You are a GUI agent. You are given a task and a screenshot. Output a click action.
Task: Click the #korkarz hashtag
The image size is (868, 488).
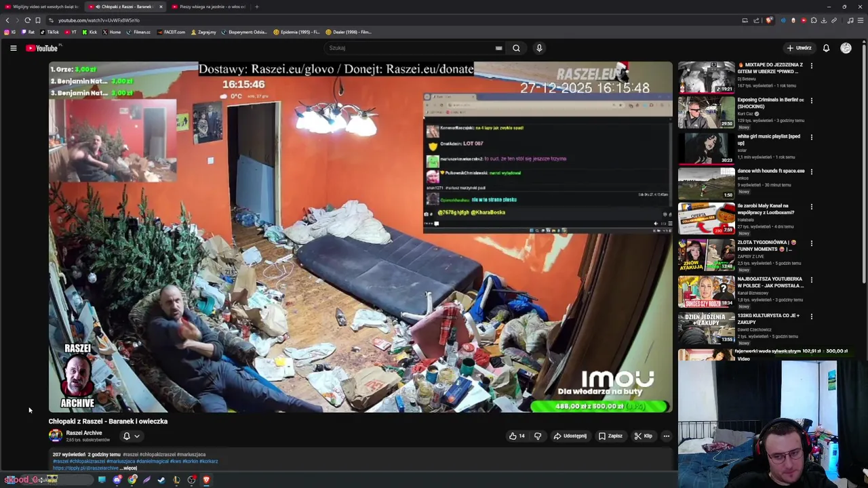pyautogui.click(x=209, y=462)
